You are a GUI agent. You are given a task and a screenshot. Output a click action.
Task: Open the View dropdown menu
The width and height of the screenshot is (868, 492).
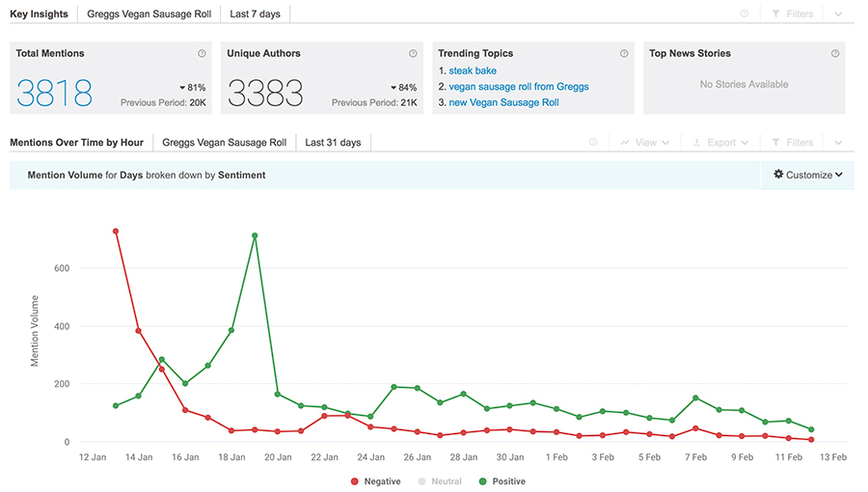point(644,143)
